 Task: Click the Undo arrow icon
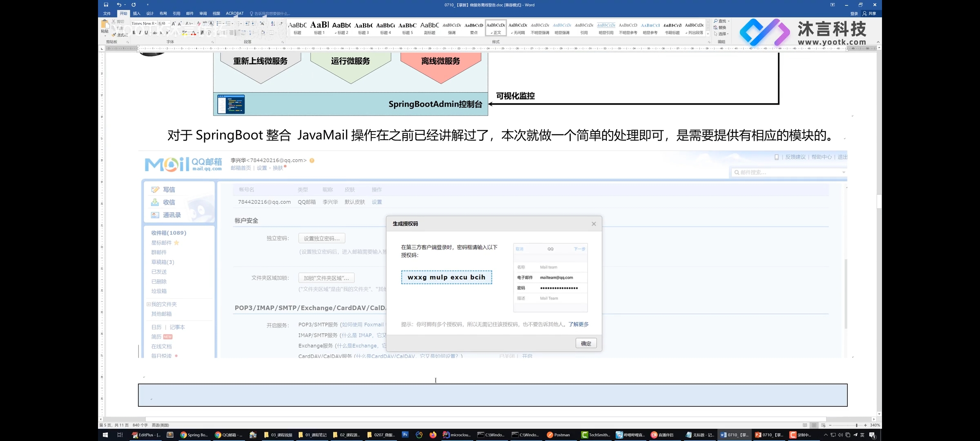[119, 5]
